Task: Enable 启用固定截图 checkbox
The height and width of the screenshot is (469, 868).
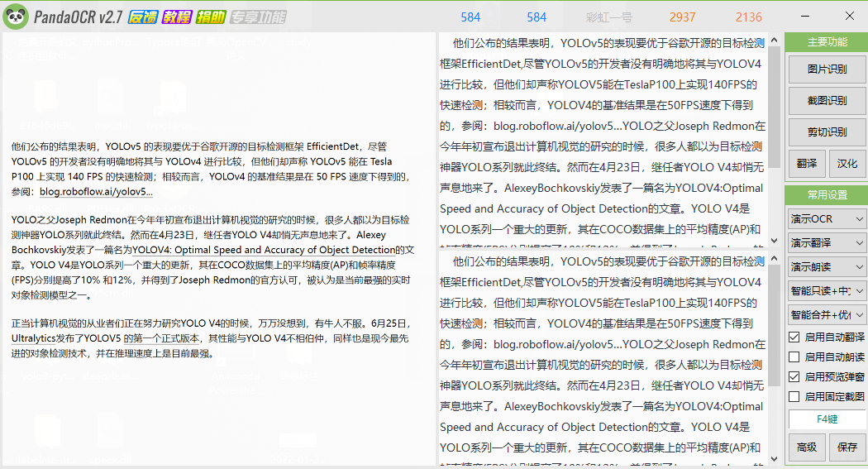Action: [794, 396]
